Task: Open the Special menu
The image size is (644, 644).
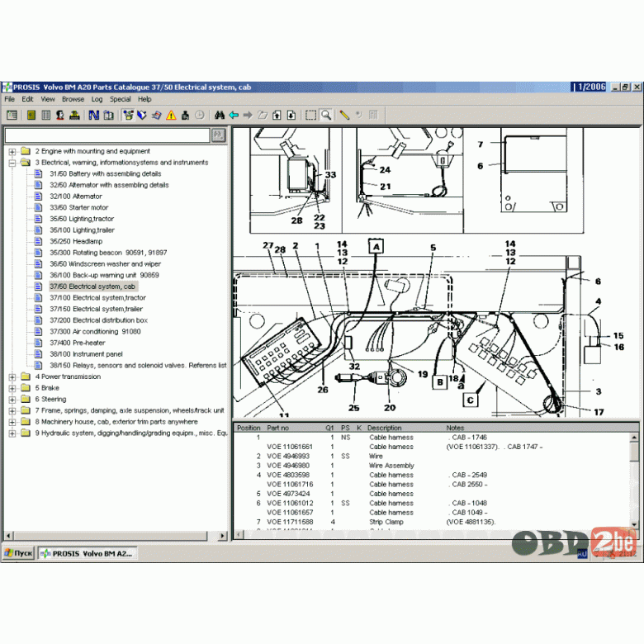Action: (x=121, y=99)
